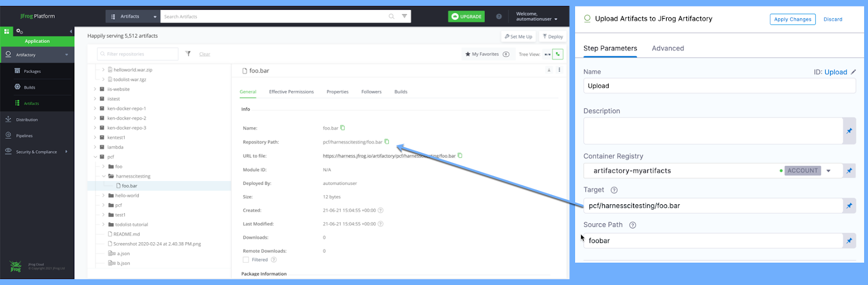Viewport: 868px width, 285px height.
Task: Open the Artifacts search type dropdown
Action: 133,17
